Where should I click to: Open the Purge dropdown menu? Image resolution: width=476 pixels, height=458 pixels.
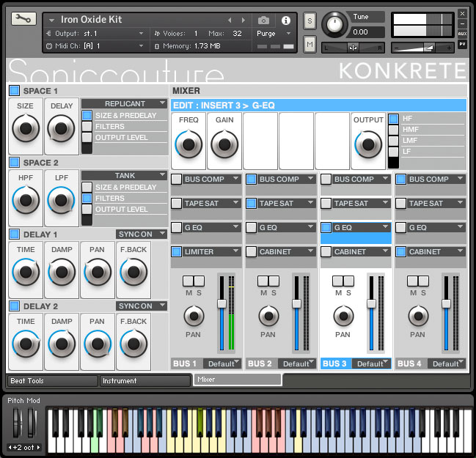(274, 34)
